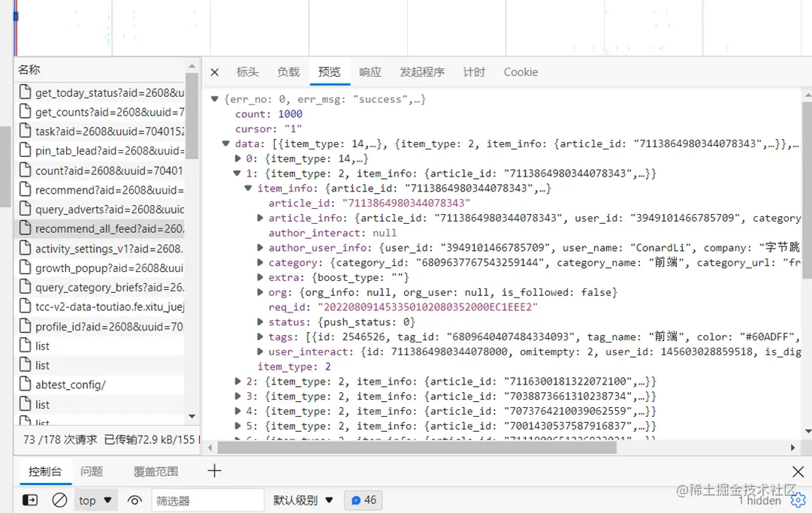The width and height of the screenshot is (812, 513).
Task: Select the activity_settings_v1 request
Action: point(100,249)
